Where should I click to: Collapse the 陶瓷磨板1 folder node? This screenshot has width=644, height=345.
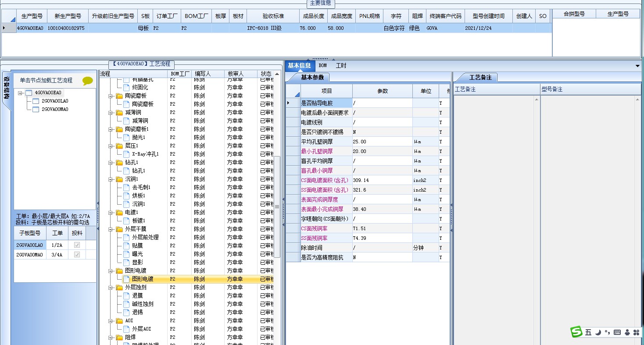click(111, 129)
